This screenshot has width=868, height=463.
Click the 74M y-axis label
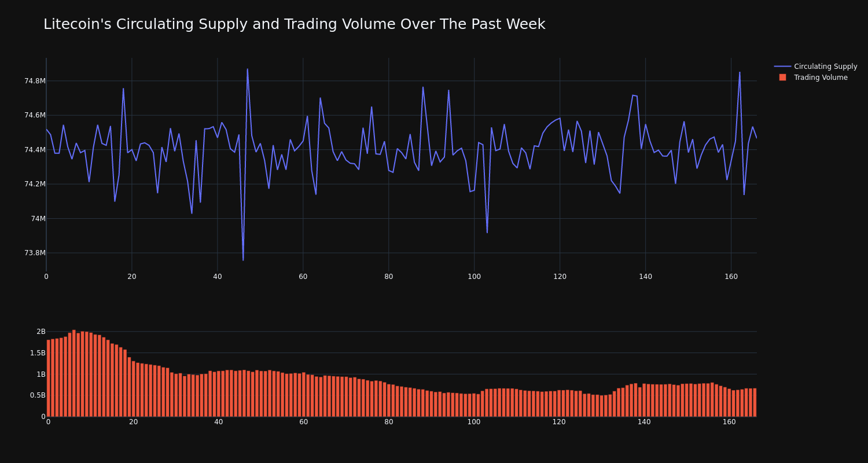point(38,219)
